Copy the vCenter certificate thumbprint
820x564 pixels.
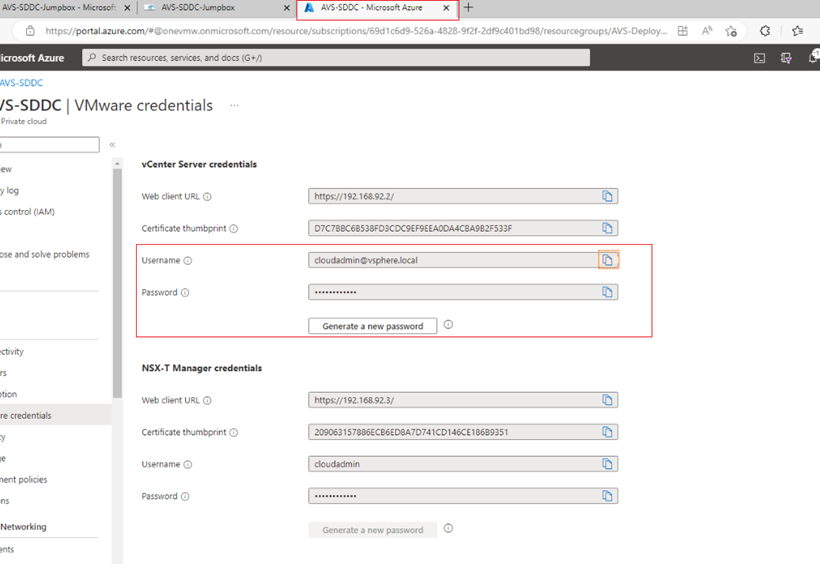pos(607,228)
